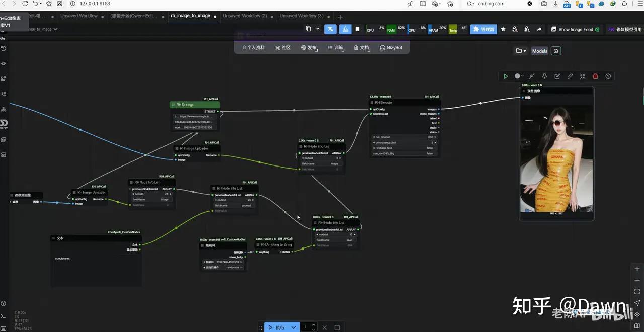This screenshot has height=332, width=644.
Task: Click the share arrow icon in toolbar
Action: point(539,29)
